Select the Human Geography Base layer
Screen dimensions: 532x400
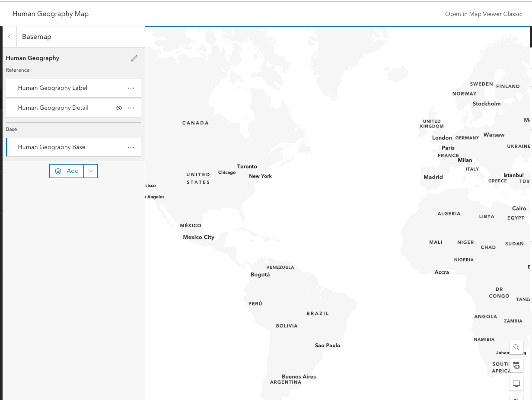52,147
